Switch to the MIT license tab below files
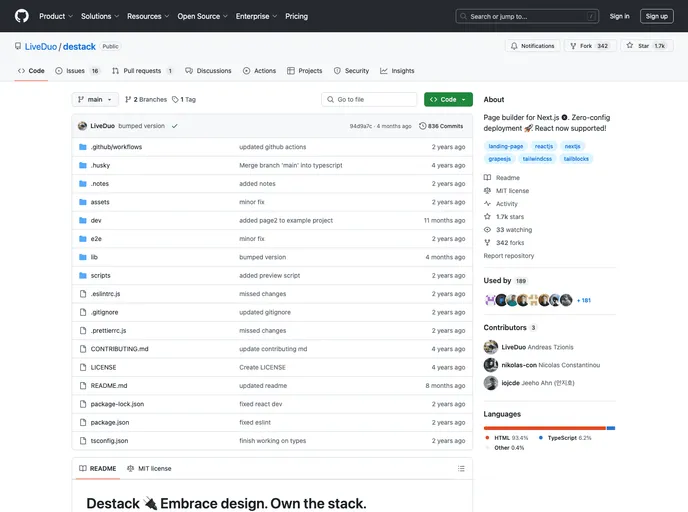The height and width of the screenshot is (512, 688). [149, 469]
